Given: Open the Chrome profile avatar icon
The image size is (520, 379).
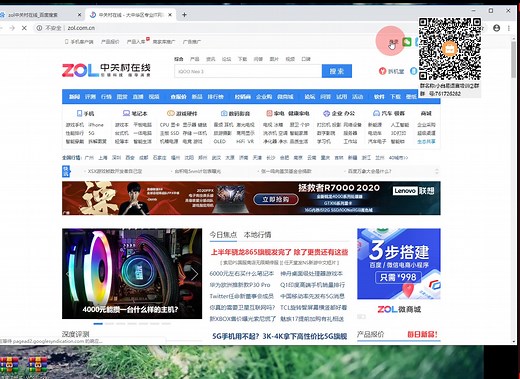Looking at the screenshot, I should tap(496, 28).
